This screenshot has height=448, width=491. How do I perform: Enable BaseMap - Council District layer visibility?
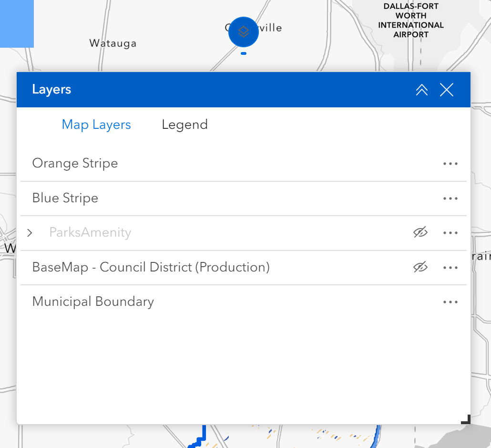(420, 267)
